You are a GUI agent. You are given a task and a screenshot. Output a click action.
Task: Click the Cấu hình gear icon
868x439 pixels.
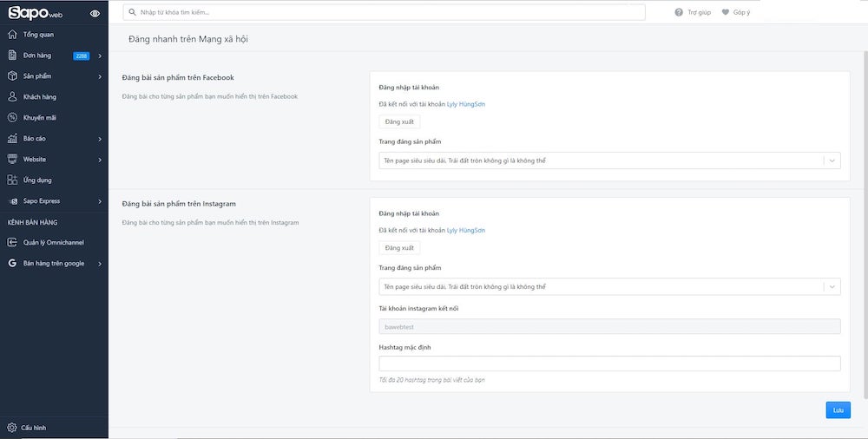(x=12, y=428)
